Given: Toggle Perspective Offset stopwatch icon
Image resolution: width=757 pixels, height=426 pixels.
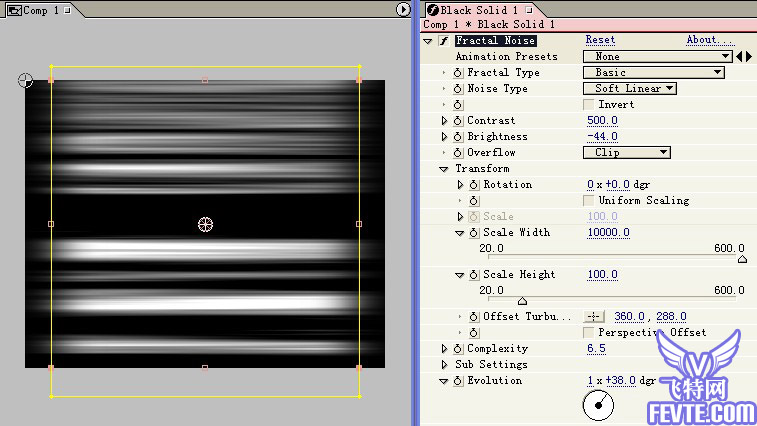Looking at the screenshot, I should pos(474,332).
